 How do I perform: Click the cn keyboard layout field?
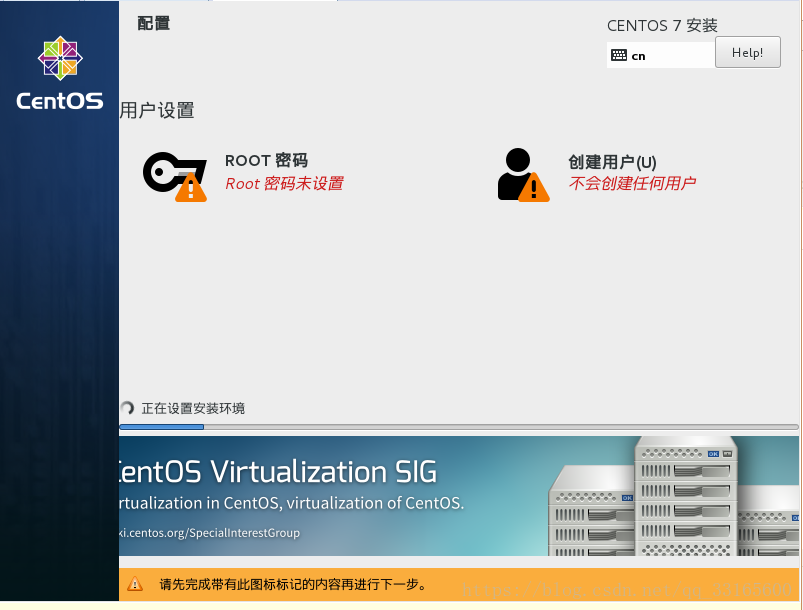point(661,55)
